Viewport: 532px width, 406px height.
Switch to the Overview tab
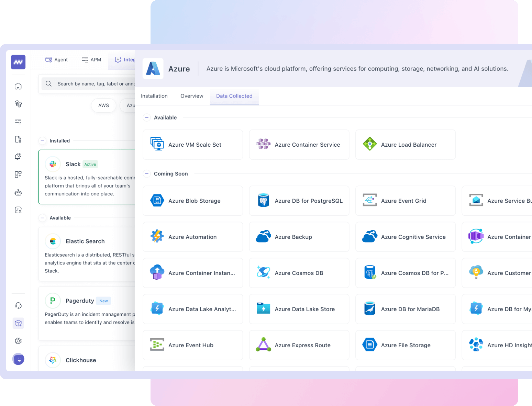click(x=192, y=96)
